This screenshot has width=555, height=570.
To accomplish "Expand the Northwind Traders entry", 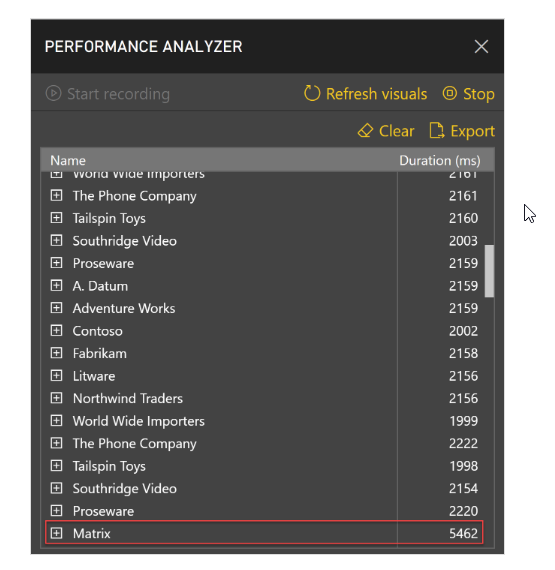I will tap(56, 398).
